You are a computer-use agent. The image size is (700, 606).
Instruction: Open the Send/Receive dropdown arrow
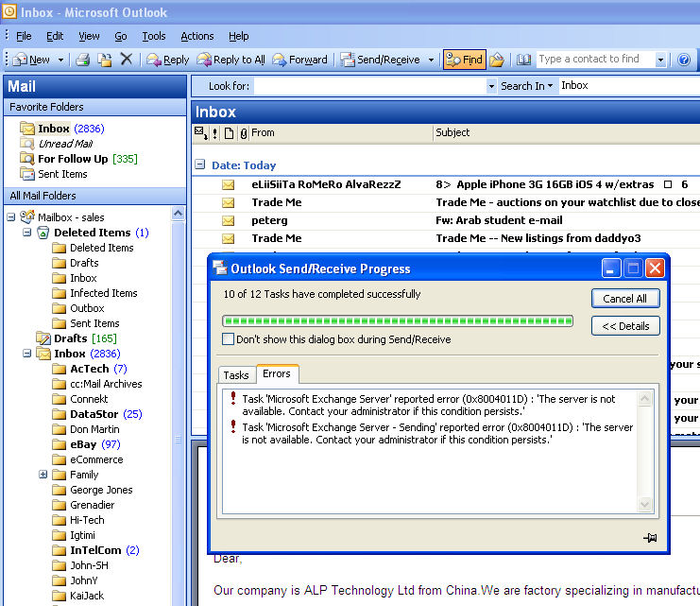pyautogui.click(x=431, y=60)
